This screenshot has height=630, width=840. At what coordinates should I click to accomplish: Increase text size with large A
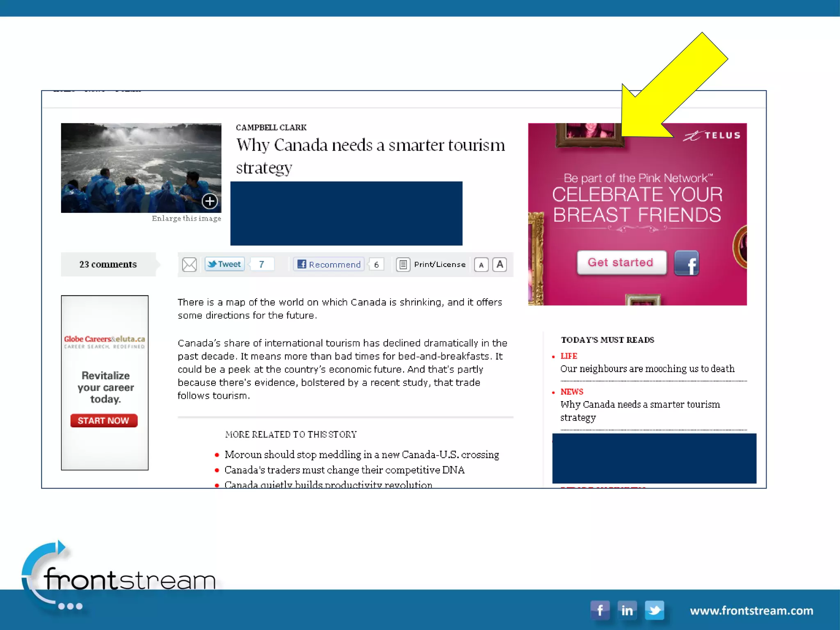click(500, 265)
